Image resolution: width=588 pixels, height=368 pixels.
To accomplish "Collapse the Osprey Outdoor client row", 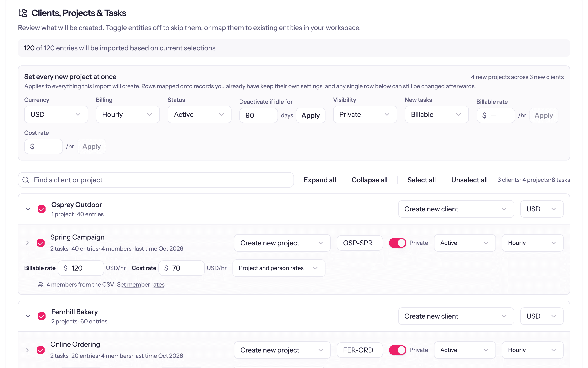I will pos(28,209).
